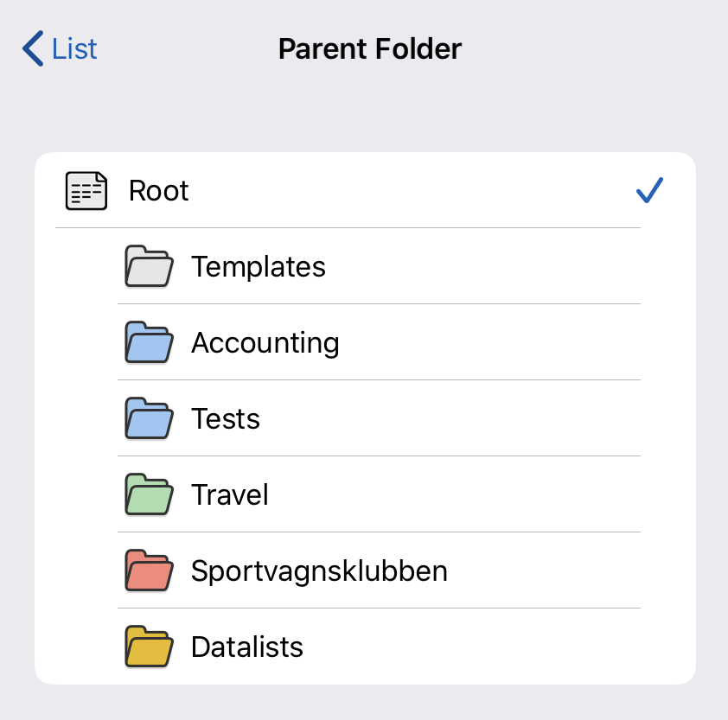Go back to List
Image resolution: width=728 pixels, height=720 pixels.
(74, 48)
